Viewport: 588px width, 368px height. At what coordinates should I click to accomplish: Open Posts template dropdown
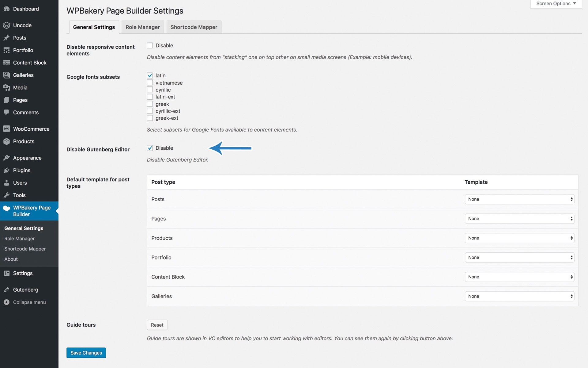point(519,199)
